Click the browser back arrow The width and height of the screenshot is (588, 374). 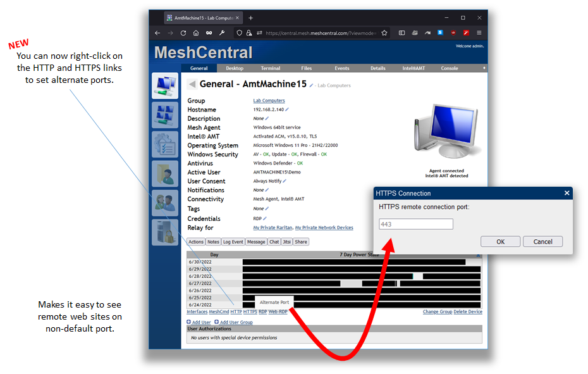click(x=157, y=33)
